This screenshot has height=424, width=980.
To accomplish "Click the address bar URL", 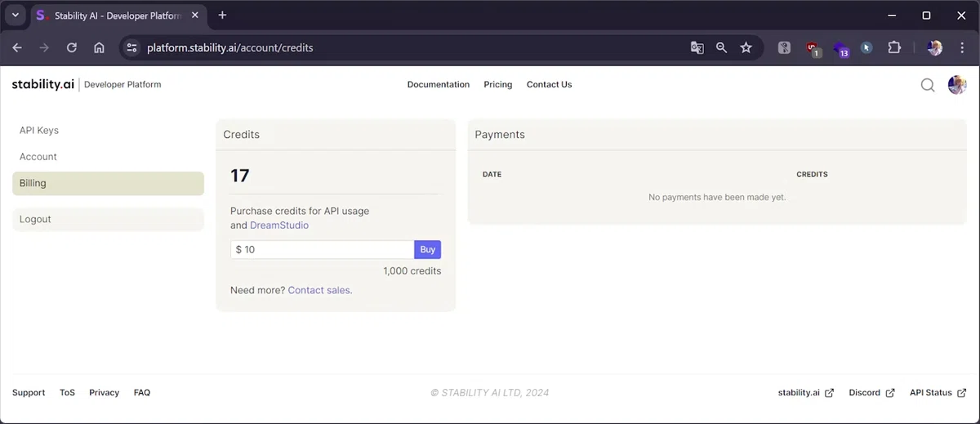I will [x=229, y=47].
